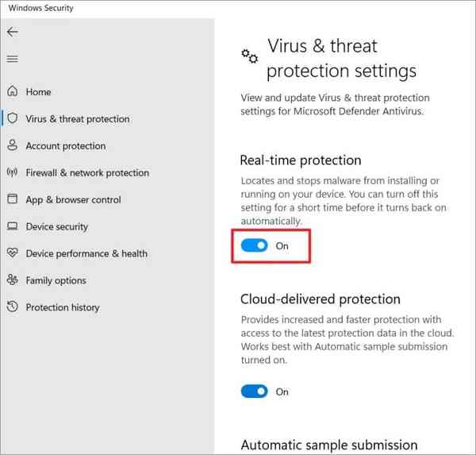Viewport: 476px width, 455px height.
Task: Click the settings gears icon in header
Action: click(x=250, y=56)
